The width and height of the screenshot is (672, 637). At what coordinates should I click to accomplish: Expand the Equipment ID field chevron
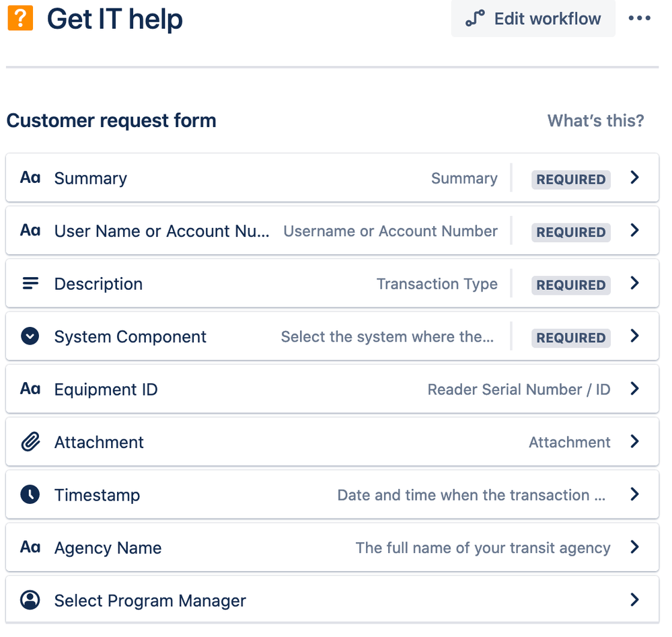coord(635,389)
